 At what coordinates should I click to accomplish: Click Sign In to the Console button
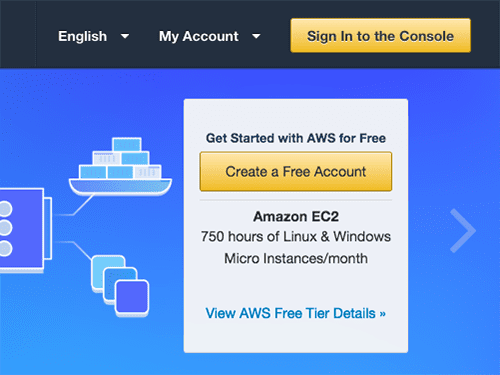coord(380,35)
